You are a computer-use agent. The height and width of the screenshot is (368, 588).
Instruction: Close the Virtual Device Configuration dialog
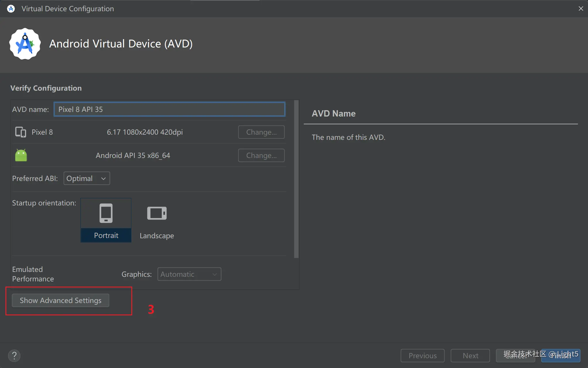(581, 9)
